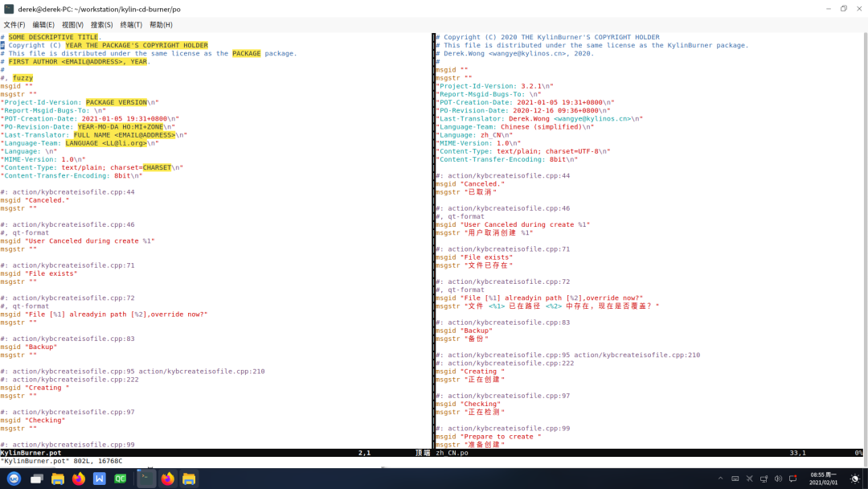
Task: Click msgstr "正在检测" in right pane
Action: coord(470,412)
